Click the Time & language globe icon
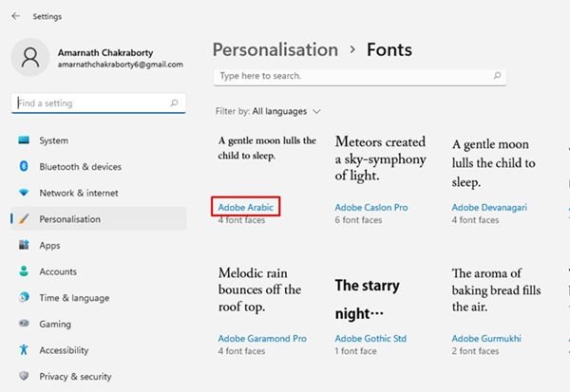The height and width of the screenshot is (392, 570). click(24, 297)
